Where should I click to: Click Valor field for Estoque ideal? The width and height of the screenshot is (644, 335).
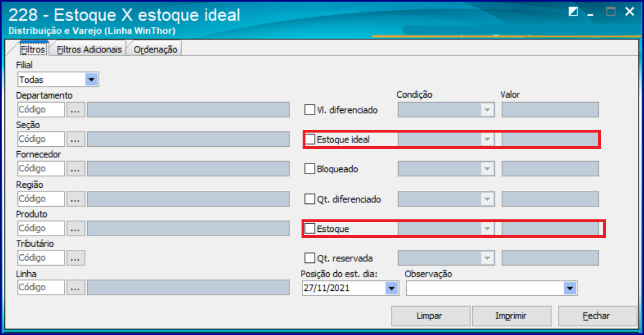pyautogui.click(x=550, y=139)
